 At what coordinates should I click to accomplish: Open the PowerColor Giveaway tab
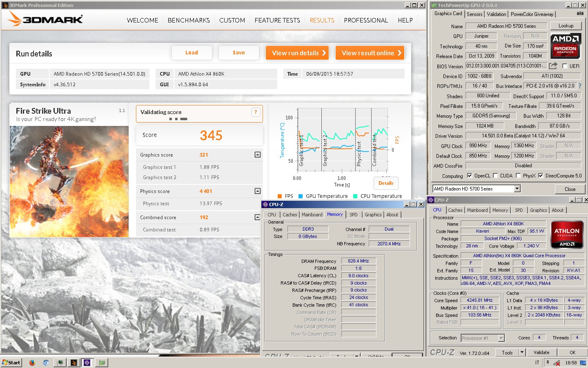532,14
